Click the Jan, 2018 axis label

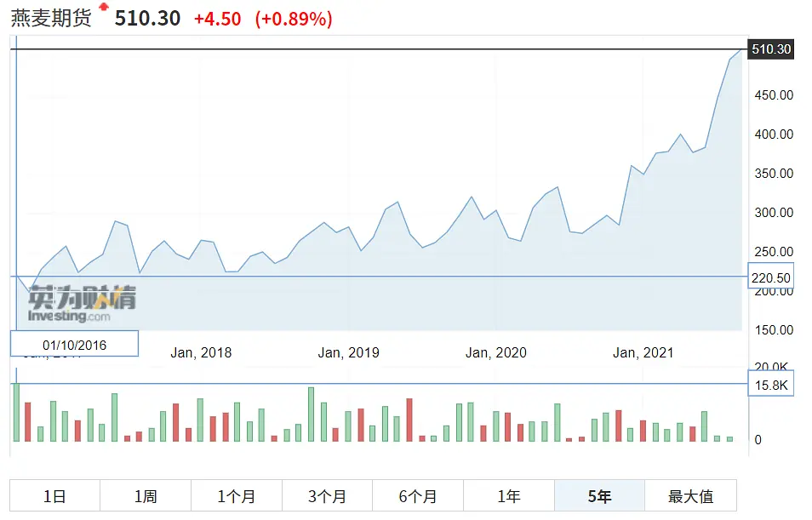201,352
